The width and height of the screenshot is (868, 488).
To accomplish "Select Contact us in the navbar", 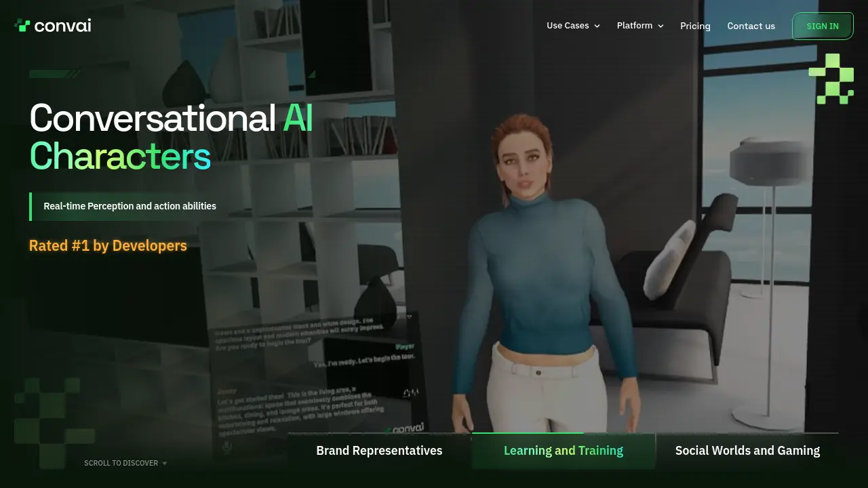I will click(x=751, y=26).
